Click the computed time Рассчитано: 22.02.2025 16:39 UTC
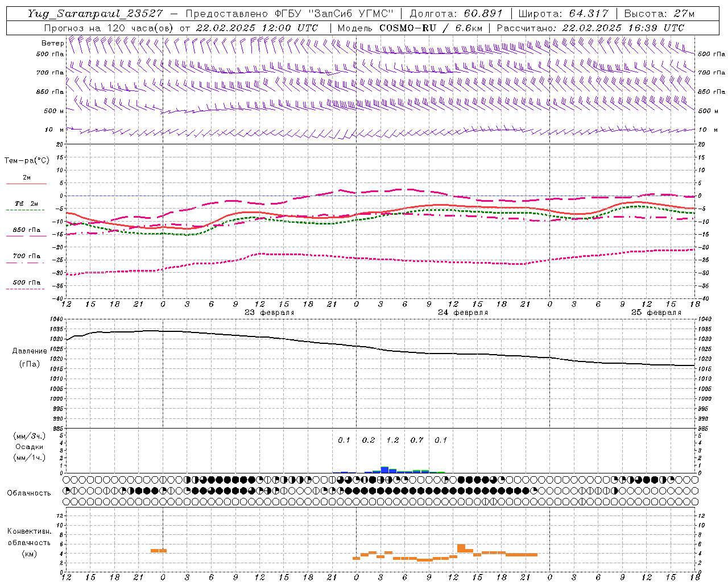Image resolution: width=728 pixels, height=582 pixels. (590, 28)
